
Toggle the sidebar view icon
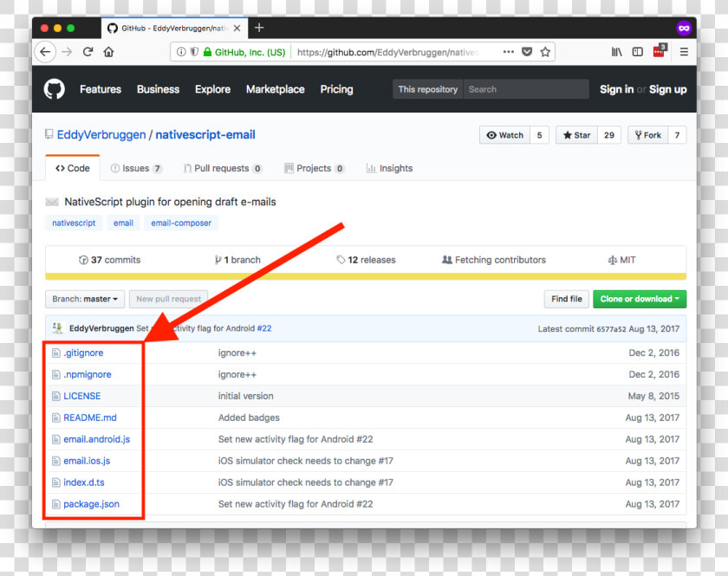pyautogui.click(x=638, y=52)
